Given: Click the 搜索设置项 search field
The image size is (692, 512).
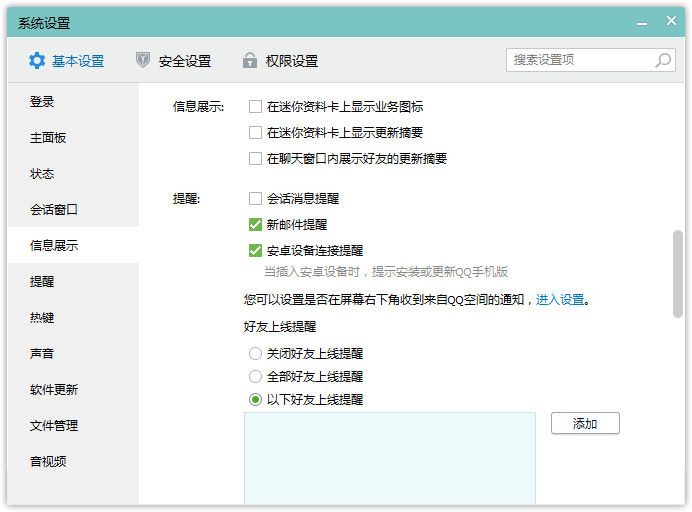Looking at the screenshot, I should pos(590,60).
